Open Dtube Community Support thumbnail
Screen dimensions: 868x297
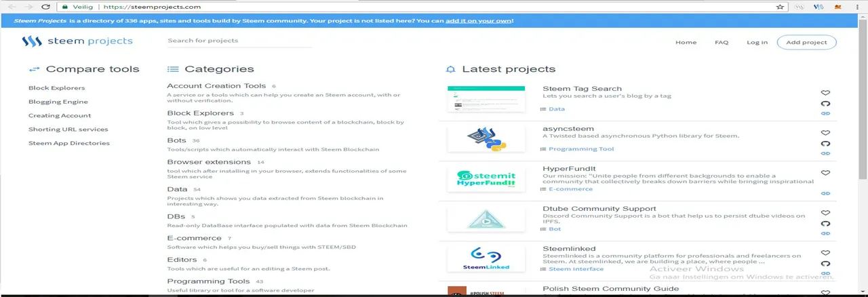click(x=486, y=220)
